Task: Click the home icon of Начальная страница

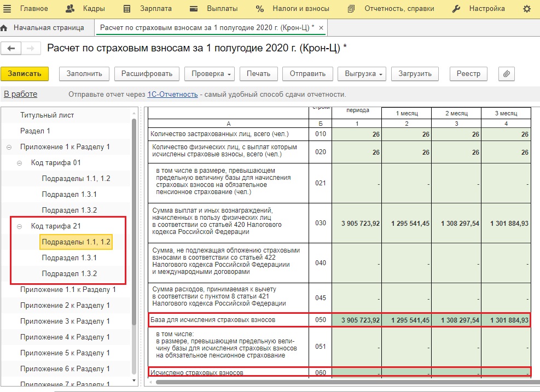Action: [4, 28]
